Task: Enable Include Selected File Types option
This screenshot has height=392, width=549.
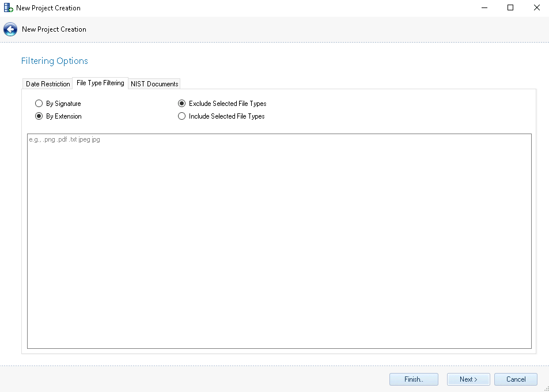Action: point(182,116)
